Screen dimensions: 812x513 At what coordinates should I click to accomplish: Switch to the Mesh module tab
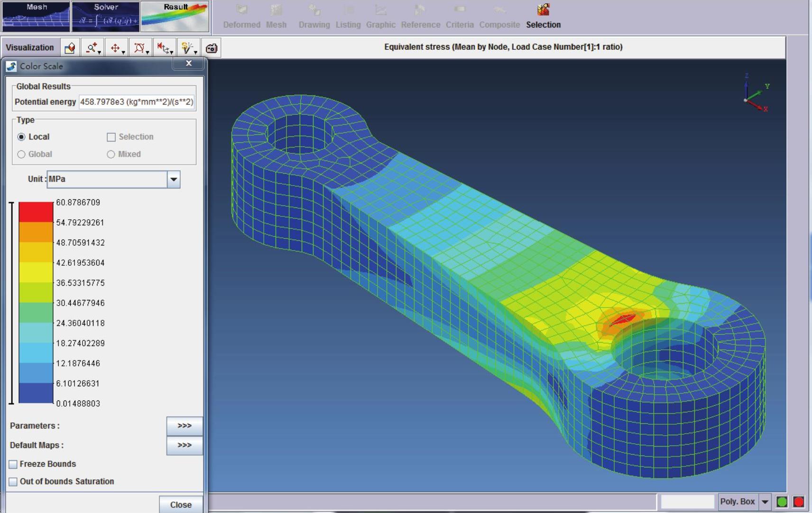tap(36, 17)
